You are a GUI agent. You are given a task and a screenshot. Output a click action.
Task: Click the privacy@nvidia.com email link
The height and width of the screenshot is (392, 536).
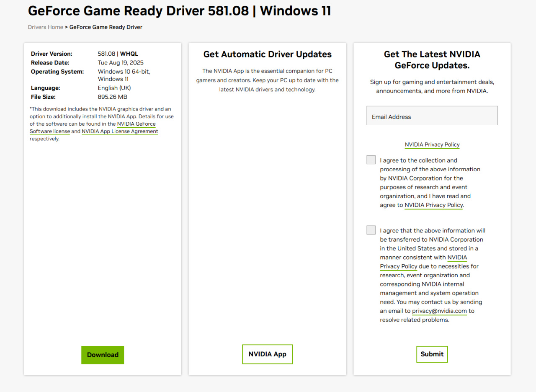(x=439, y=311)
